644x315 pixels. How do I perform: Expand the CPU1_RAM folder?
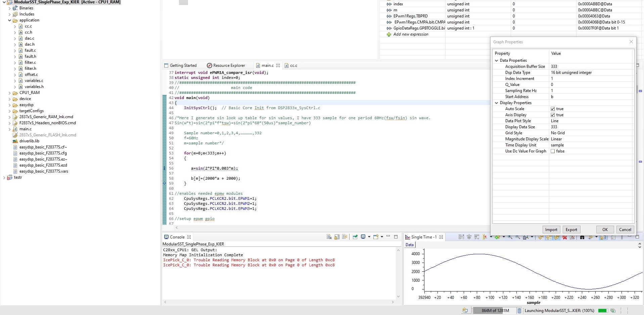[x=9, y=93]
